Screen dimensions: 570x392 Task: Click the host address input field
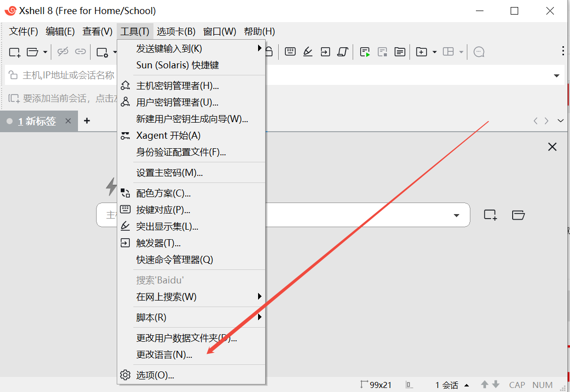[x=282, y=75]
